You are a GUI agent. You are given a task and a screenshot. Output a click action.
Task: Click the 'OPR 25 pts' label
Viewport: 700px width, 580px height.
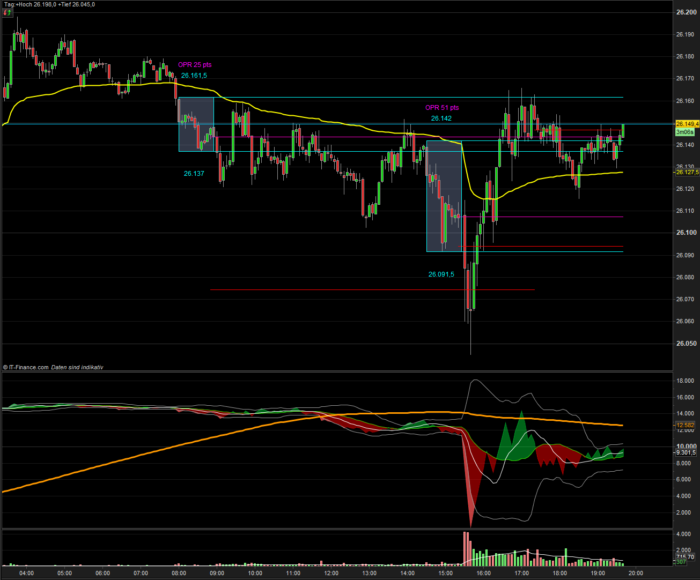195,65
